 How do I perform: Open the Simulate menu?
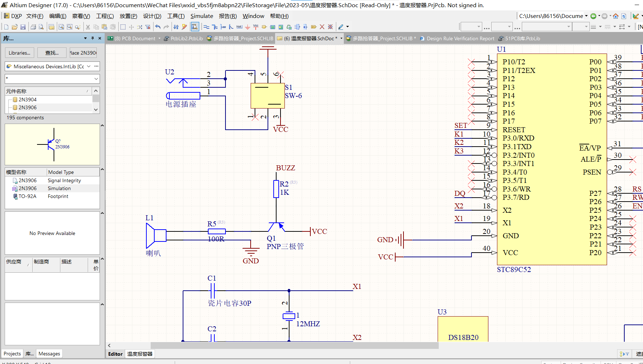pos(202,16)
